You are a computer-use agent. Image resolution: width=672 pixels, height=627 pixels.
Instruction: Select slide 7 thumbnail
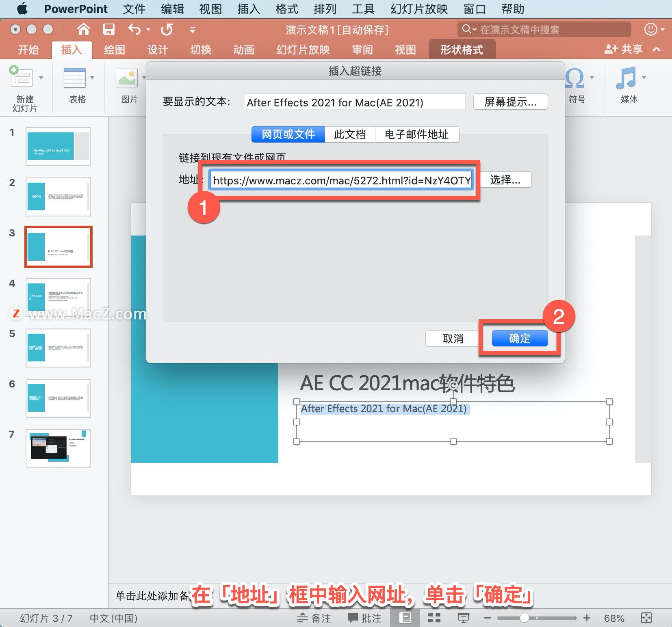click(x=58, y=449)
